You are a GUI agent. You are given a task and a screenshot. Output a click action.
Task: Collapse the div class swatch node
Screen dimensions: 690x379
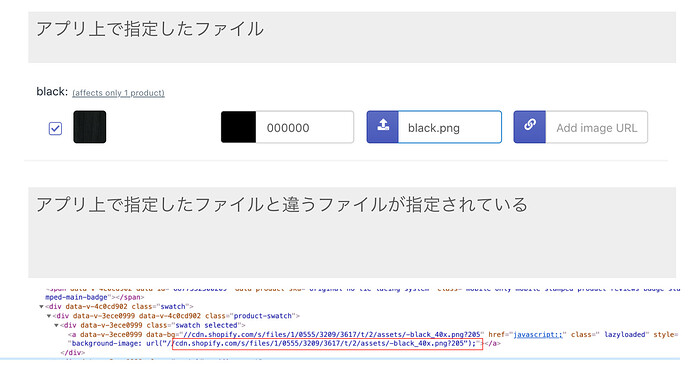[41, 306]
